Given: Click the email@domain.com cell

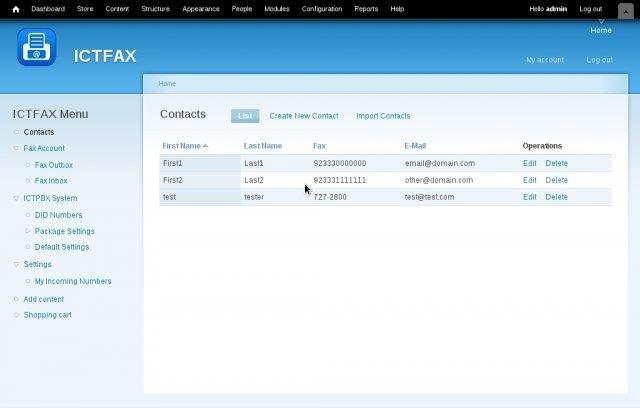Looking at the screenshot, I should [440, 163].
